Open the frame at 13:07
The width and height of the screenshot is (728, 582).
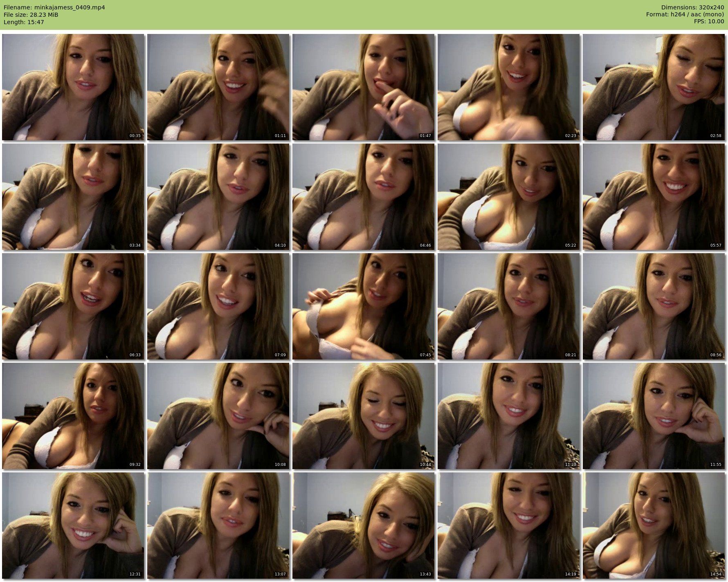218,526
